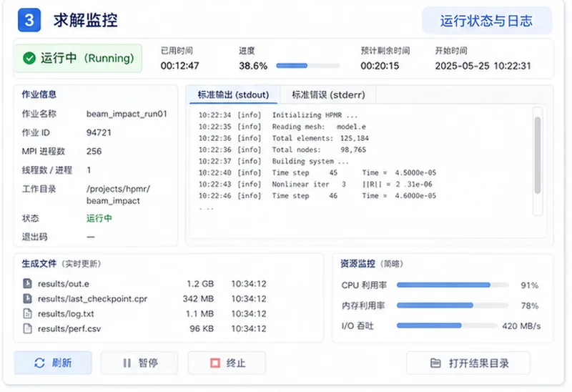Click the CPU usage value 91%
Viewport: 572px width, 392px height.
pos(530,285)
